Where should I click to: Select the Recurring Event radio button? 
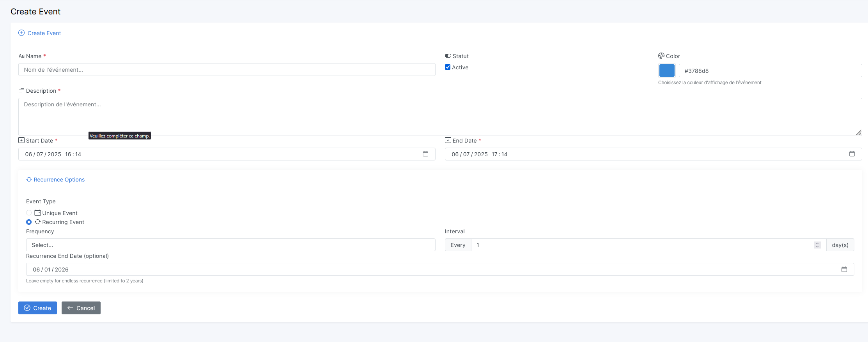point(29,222)
